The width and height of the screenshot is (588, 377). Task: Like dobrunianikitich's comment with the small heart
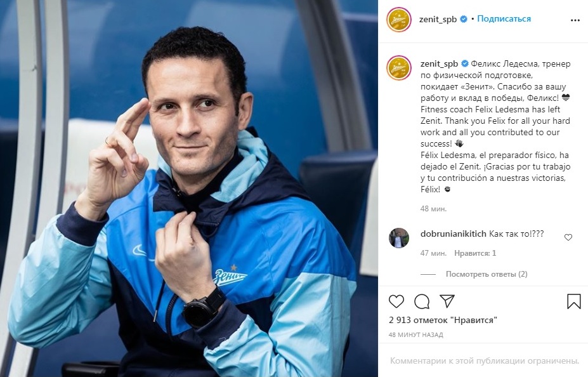coord(568,237)
